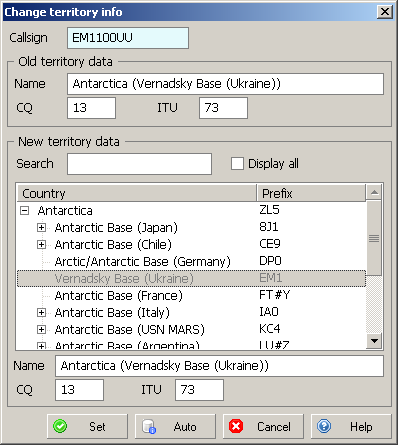This screenshot has height=445, width=398.
Task: Click the database Auto icon
Action: pos(149,426)
